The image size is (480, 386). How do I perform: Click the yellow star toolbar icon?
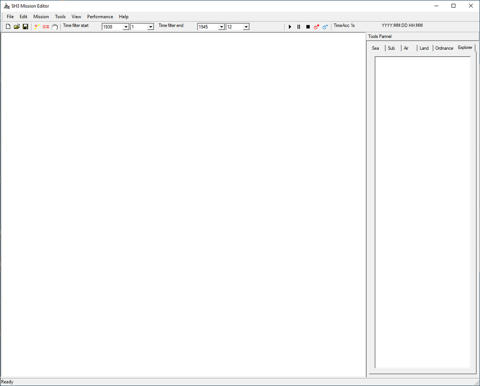[37, 27]
